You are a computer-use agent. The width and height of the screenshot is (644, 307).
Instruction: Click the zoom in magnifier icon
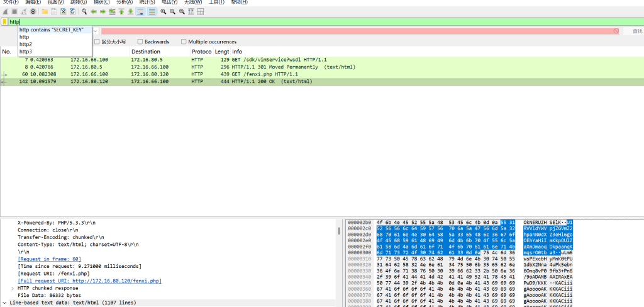(164, 11)
